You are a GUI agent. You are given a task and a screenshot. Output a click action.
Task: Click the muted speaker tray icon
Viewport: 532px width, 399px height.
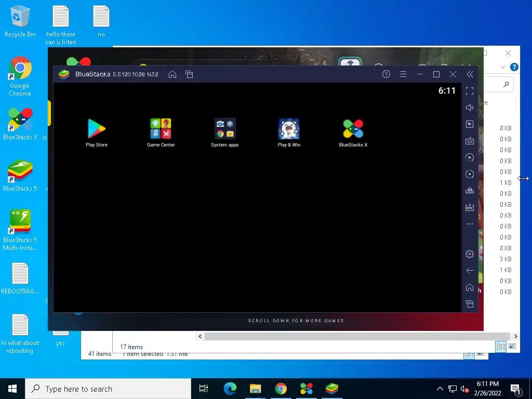click(464, 389)
